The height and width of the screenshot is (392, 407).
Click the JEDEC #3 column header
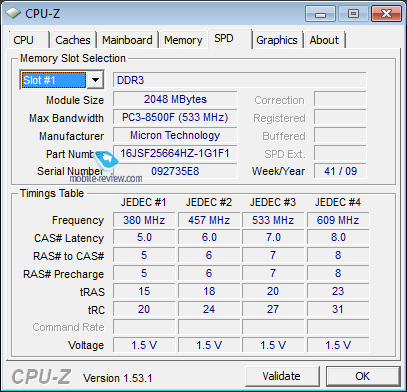tap(273, 202)
